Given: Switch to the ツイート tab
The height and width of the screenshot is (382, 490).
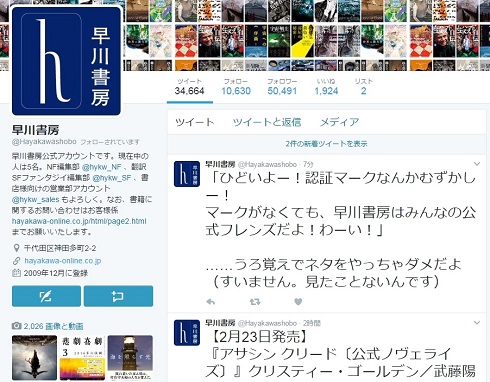Looking at the screenshot, I should pyautogui.click(x=195, y=122).
